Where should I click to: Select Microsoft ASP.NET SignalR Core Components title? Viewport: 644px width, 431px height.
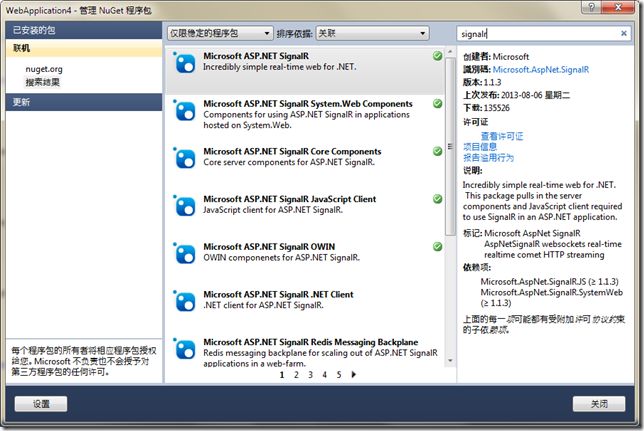pyautogui.click(x=292, y=151)
